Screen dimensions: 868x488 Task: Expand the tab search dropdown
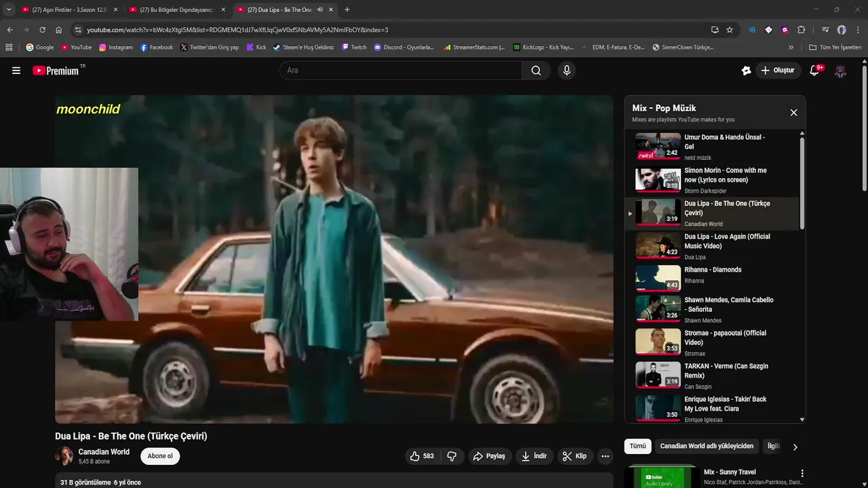click(x=9, y=9)
